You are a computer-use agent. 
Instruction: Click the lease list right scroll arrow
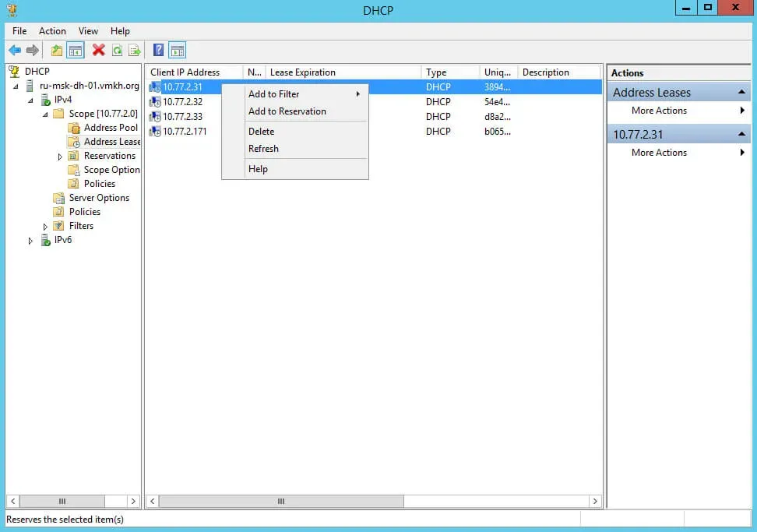[x=595, y=501]
